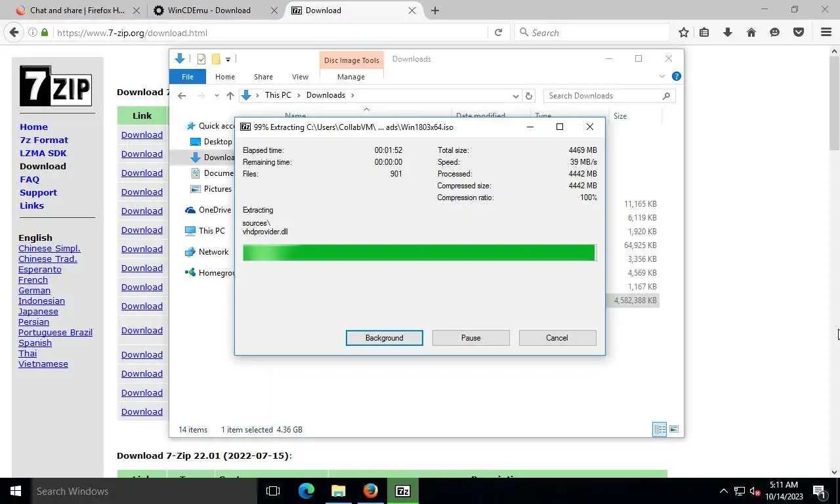Open Action Center notifications icon
Screen dimensions: 840x504
(818, 491)
